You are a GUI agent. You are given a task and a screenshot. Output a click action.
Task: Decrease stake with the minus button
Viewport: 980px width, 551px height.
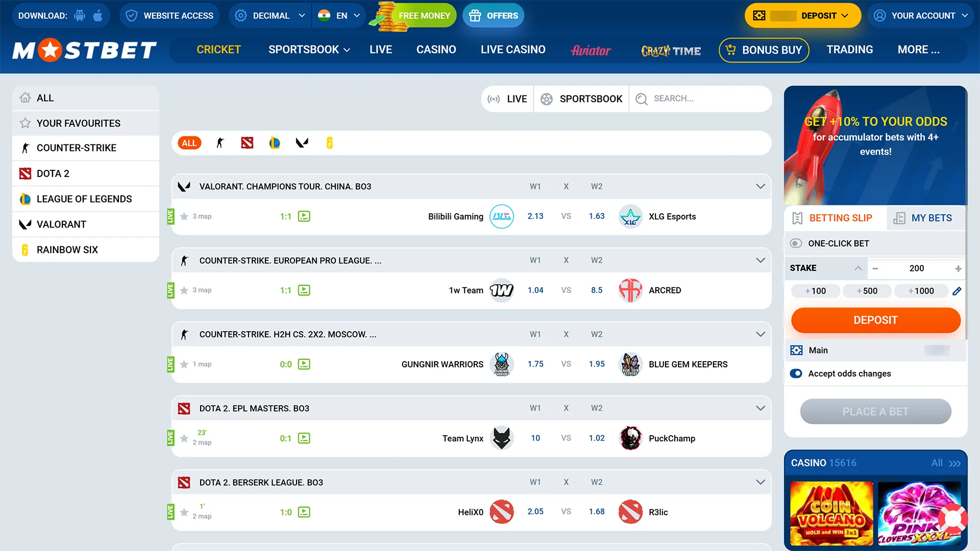875,268
